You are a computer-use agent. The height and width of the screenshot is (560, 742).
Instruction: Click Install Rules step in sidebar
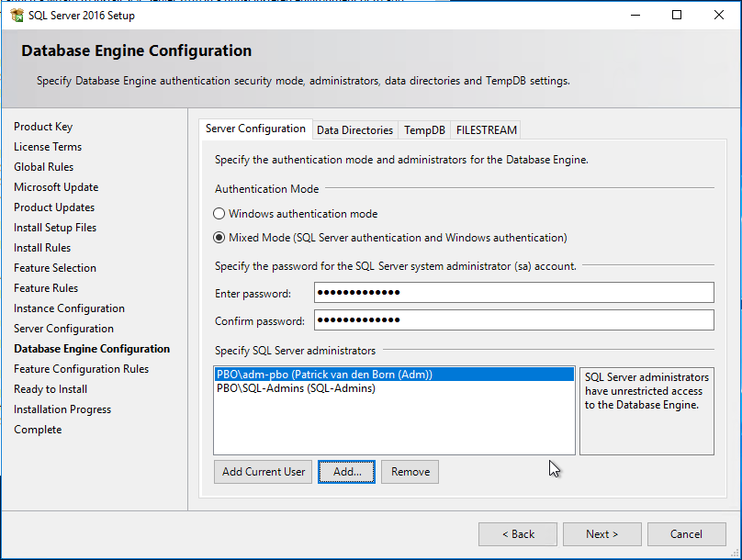42,248
